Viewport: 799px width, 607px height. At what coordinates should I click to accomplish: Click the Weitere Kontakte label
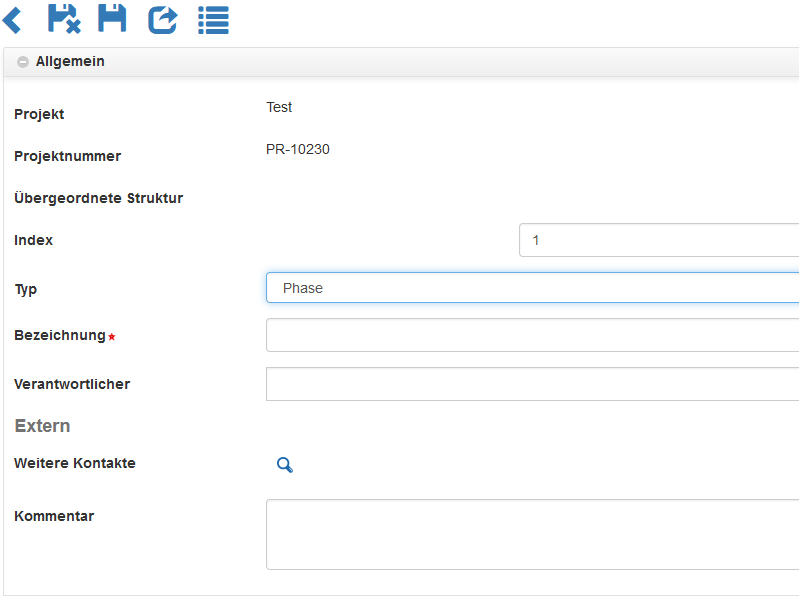[x=75, y=463]
